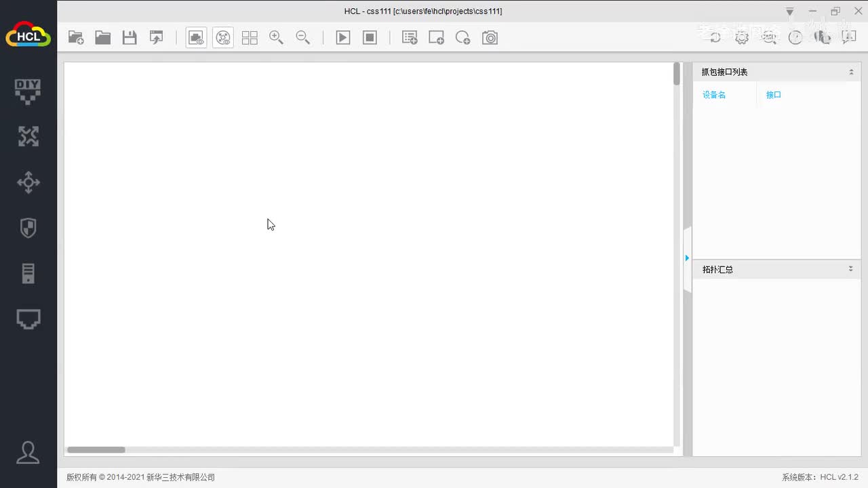Open an existing project folder
868x488 pixels.
(103, 38)
